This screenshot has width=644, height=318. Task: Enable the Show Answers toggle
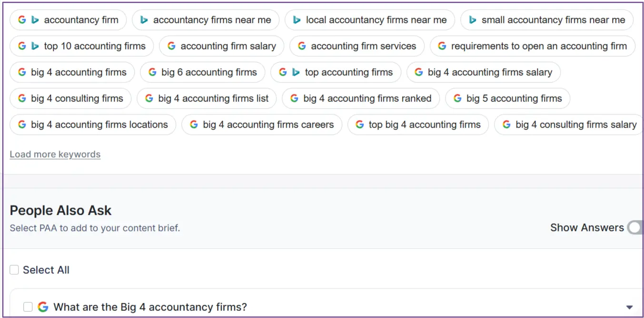635,228
